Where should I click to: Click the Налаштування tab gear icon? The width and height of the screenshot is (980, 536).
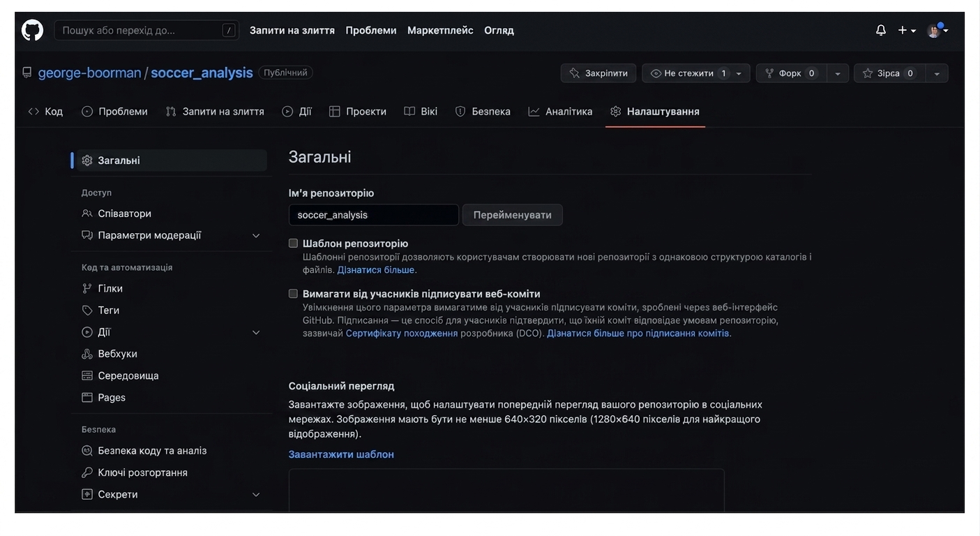(x=615, y=111)
